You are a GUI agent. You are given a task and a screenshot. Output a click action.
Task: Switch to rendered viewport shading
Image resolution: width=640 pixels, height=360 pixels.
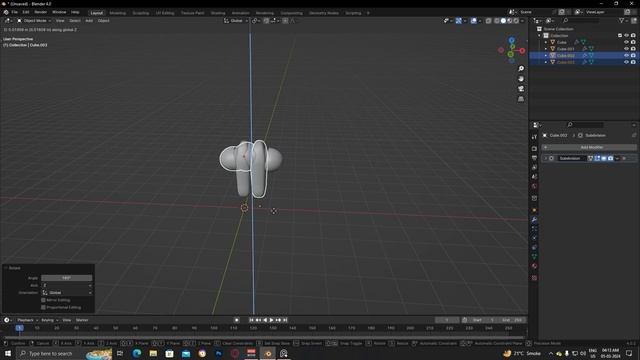point(516,20)
